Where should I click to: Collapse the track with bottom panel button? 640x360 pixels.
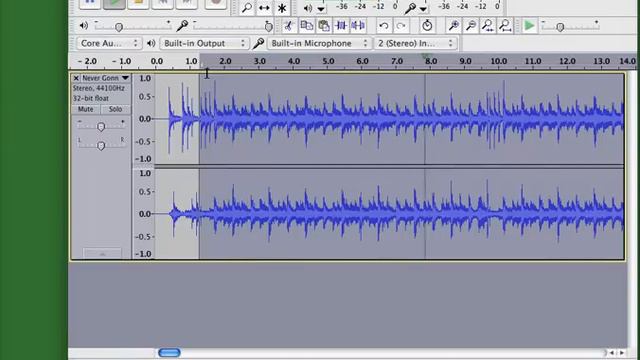pyautogui.click(x=102, y=253)
